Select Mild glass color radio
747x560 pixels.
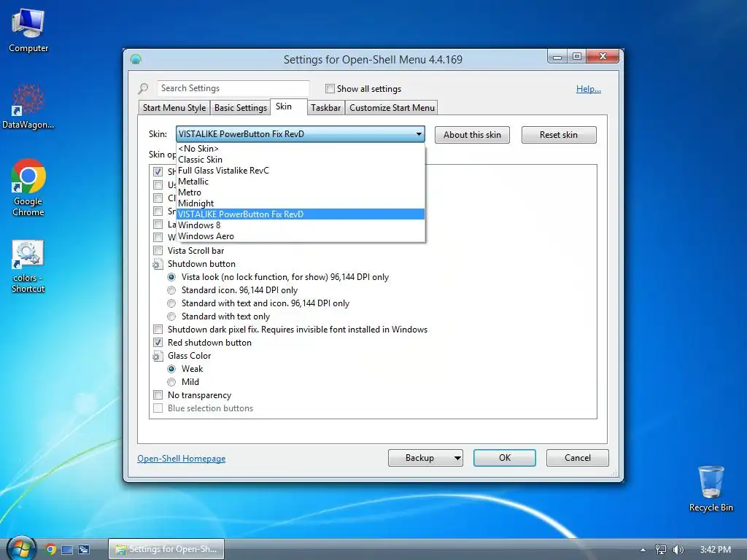click(x=171, y=382)
